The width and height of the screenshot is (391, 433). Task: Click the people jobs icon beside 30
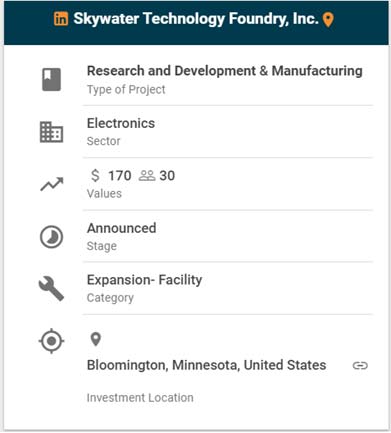147,176
